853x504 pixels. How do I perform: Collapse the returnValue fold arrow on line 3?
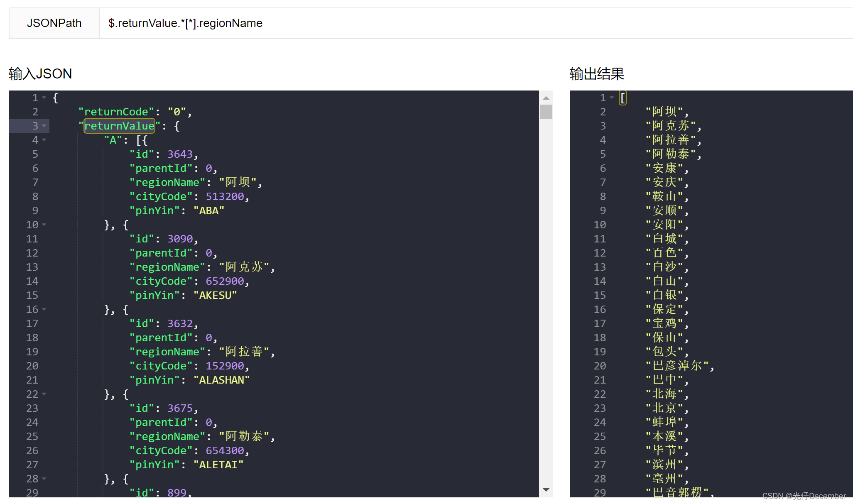coord(44,126)
